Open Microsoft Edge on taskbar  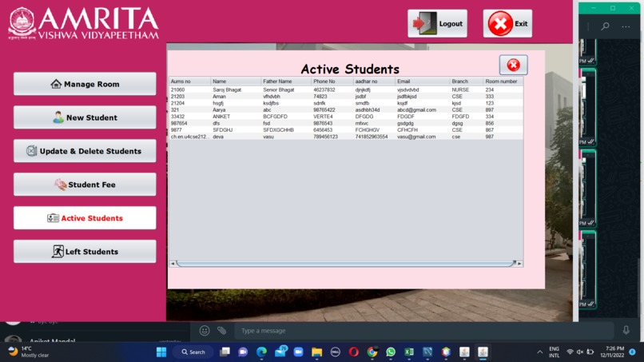tap(261, 352)
